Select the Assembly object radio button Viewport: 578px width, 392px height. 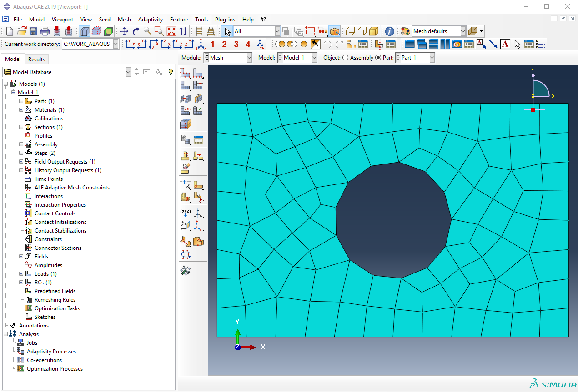(x=345, y=58)
